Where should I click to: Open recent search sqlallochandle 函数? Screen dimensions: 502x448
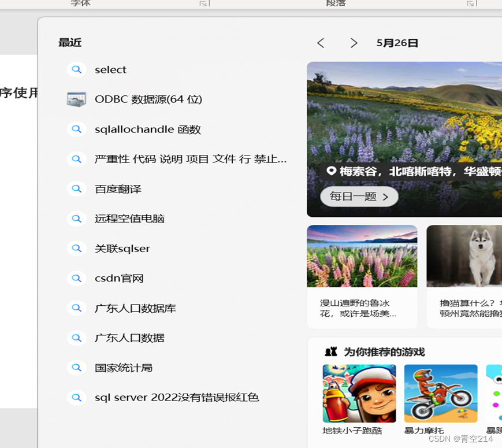(x=148, y=129)
